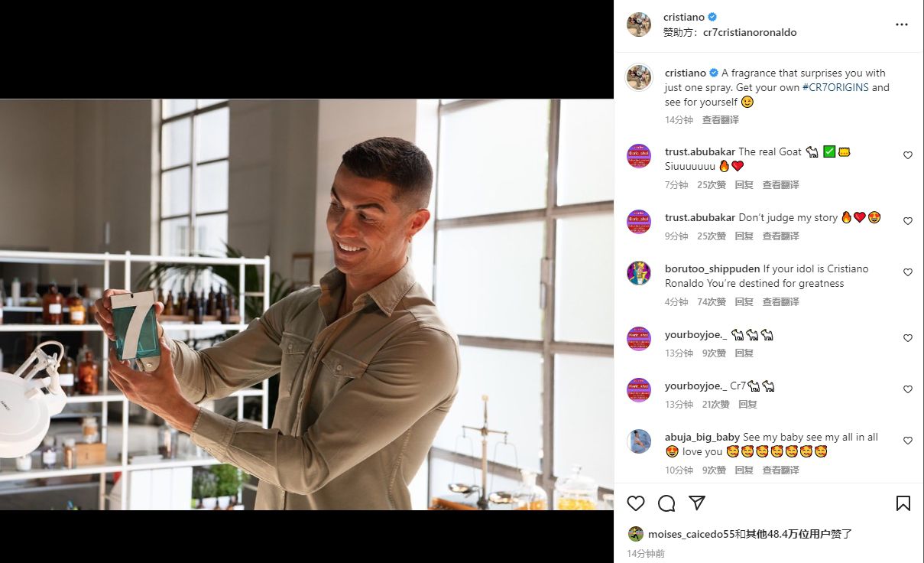Viewport: 924px width, 563px height.
Task: Open borutoo_shippuden's profile avatar
Action: [638, 273]
